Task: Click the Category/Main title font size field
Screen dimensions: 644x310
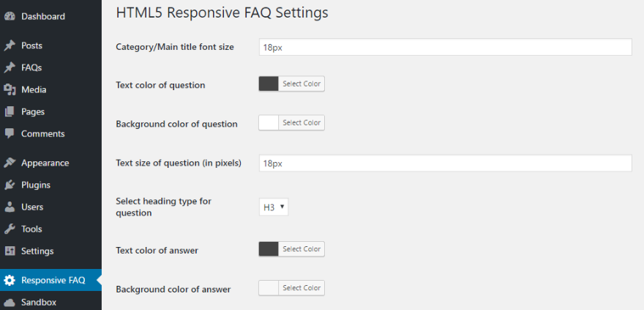Action: pyautogui.click(x=445, y=47)
